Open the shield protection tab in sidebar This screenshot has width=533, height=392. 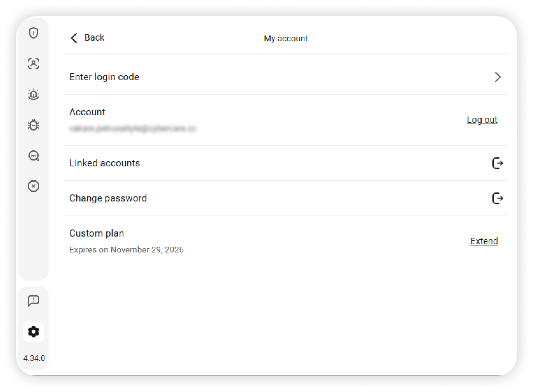pyautogui.click(x=33, y=33)
